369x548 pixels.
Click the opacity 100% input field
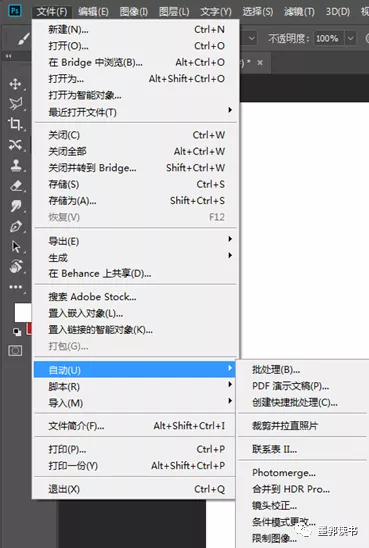point(329,38)
